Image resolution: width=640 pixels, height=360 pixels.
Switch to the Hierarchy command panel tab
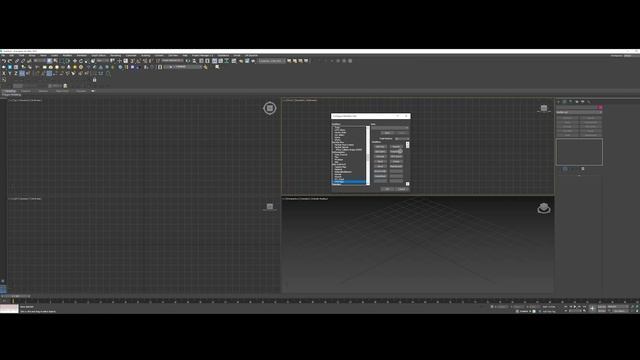click(570, 102)
